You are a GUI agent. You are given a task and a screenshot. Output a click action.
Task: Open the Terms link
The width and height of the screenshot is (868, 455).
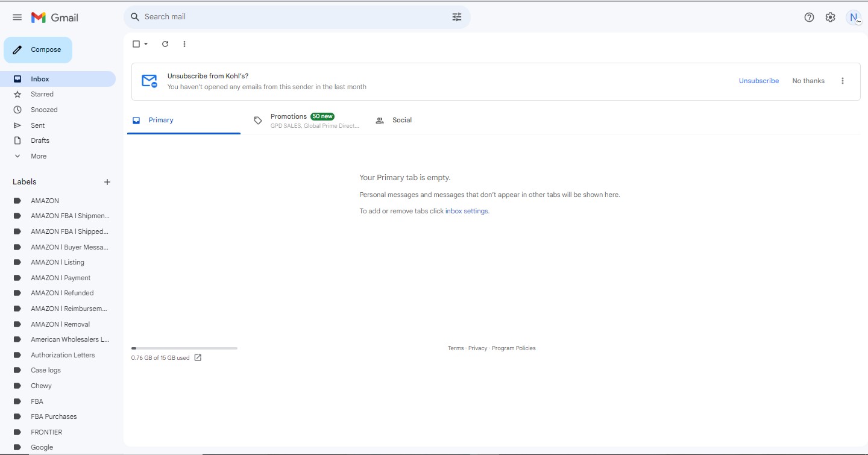click(456, 348)
